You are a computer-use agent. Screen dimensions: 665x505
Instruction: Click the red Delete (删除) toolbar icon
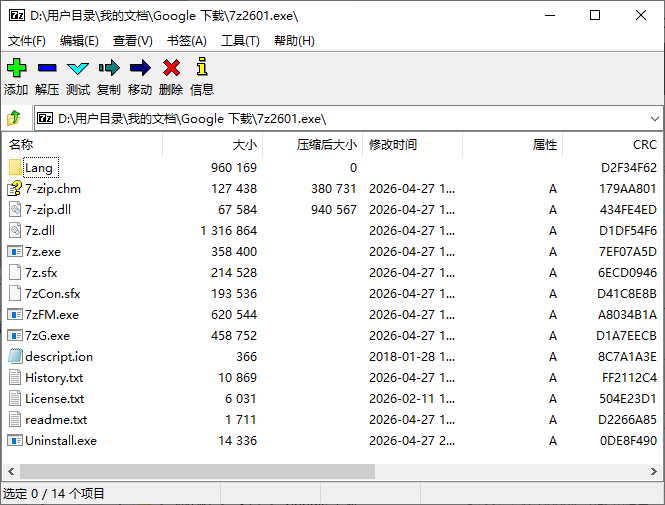(171, 68)
